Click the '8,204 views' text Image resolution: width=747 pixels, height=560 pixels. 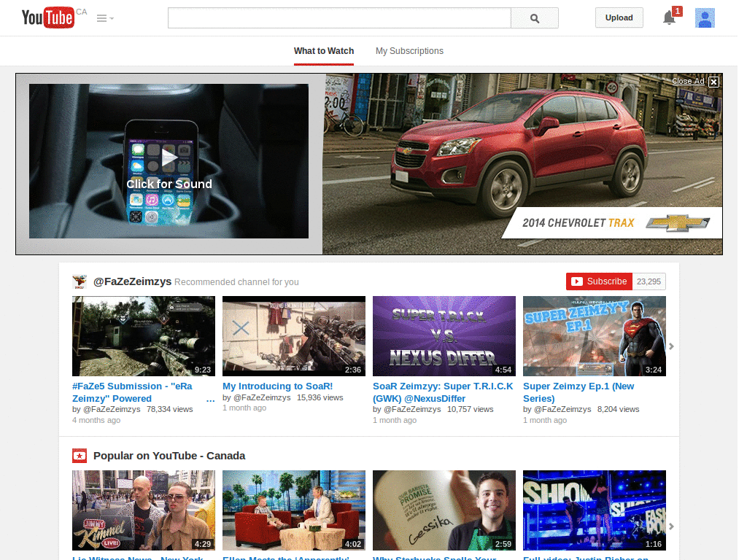(619, 410)
